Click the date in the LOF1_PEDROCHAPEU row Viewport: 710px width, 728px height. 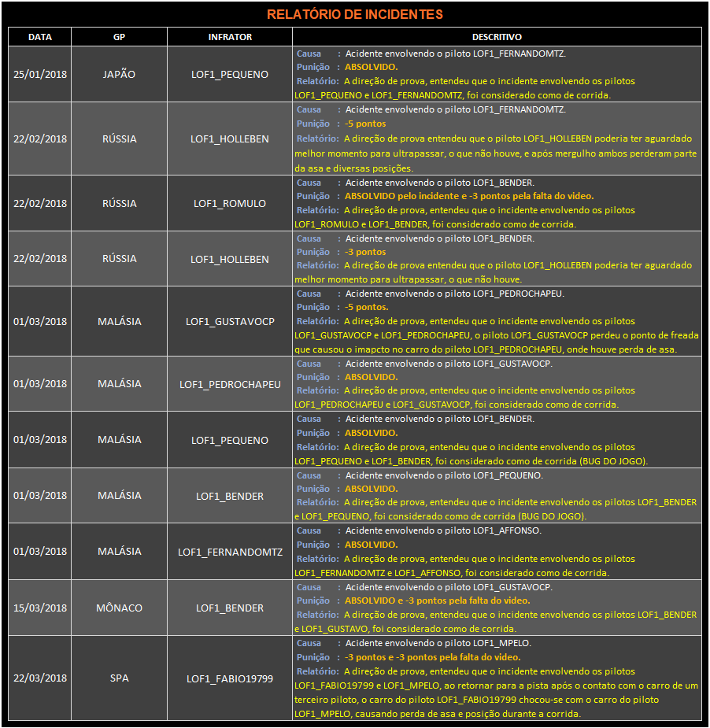40,383
